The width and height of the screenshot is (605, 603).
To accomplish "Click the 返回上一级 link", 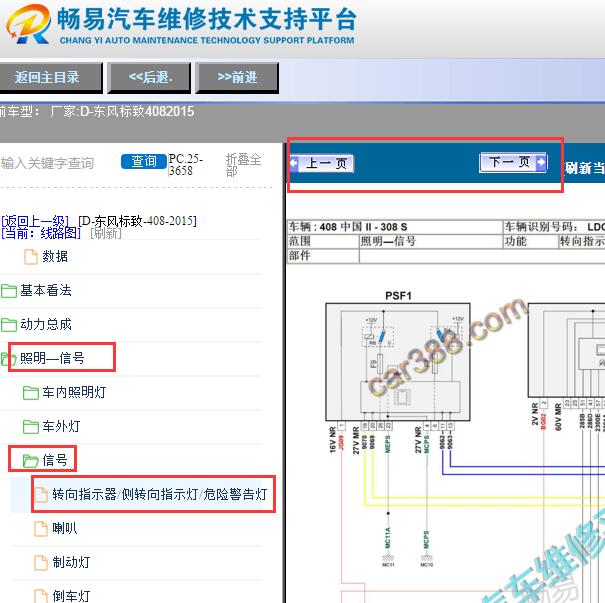I will 35,221.
